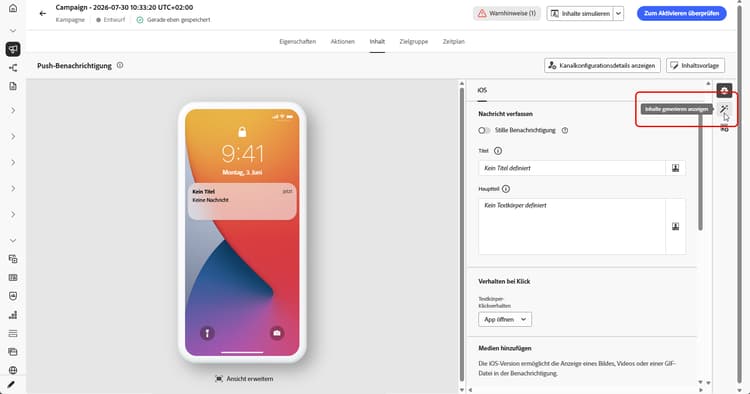Expand the sidebar chevron directly below the document icon

[13, 110]
